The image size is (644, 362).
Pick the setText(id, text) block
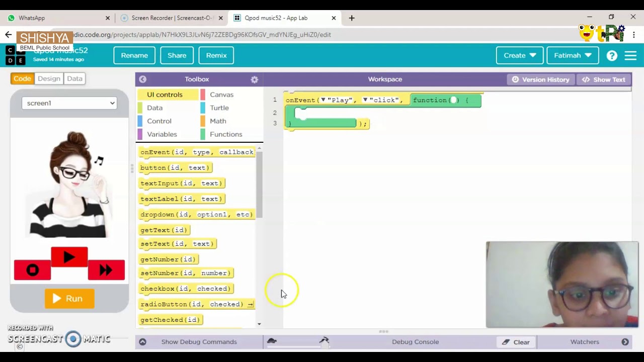tap(177, 244)
